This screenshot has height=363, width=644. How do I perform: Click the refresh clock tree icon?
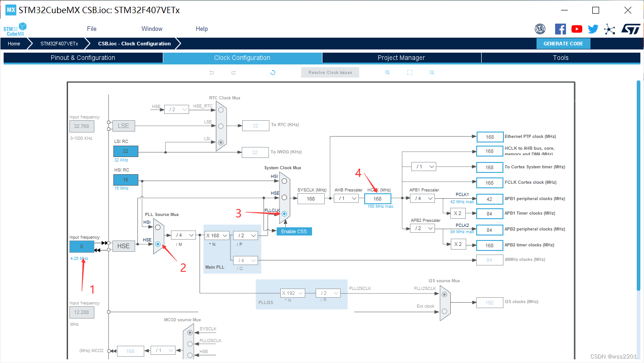coord(273,73)
